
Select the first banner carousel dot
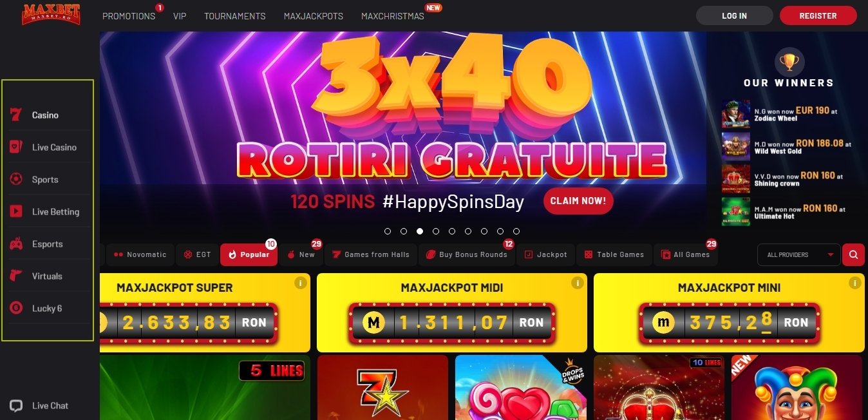click(388, 231)
